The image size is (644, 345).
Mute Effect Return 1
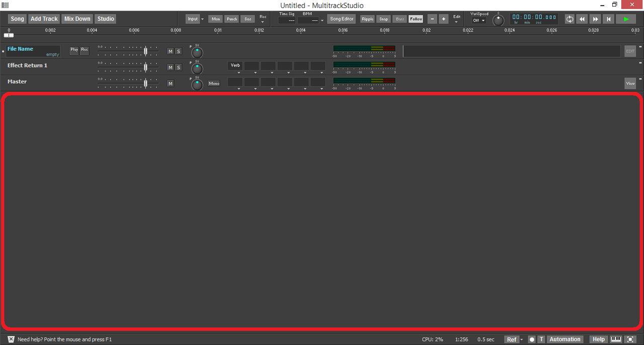[170, 67]
